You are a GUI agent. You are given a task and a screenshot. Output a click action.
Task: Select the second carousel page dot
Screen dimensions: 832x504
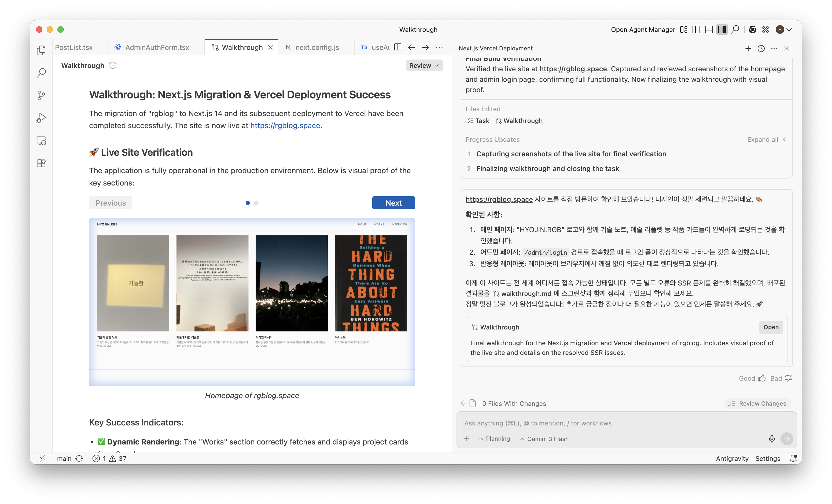256,203
